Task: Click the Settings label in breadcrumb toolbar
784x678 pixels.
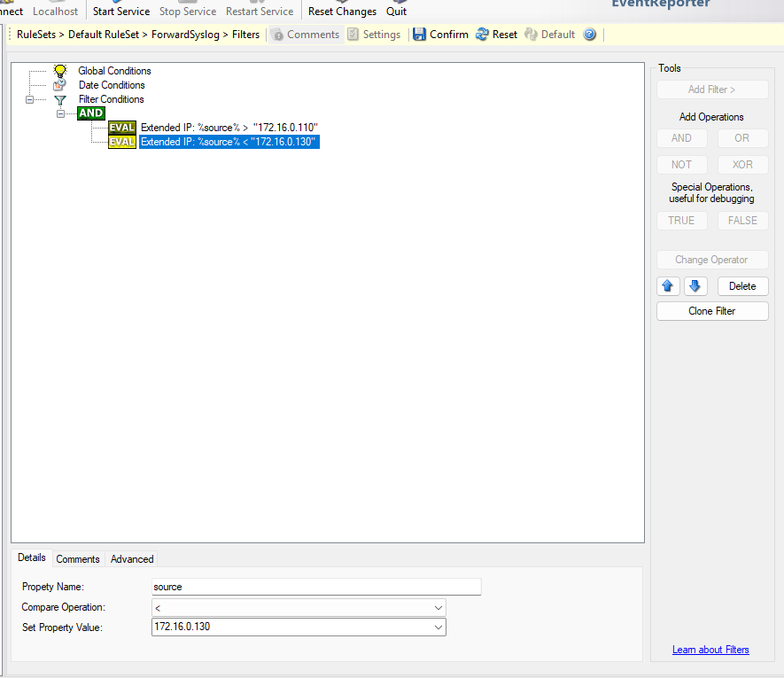Action: tap(382, 35)
